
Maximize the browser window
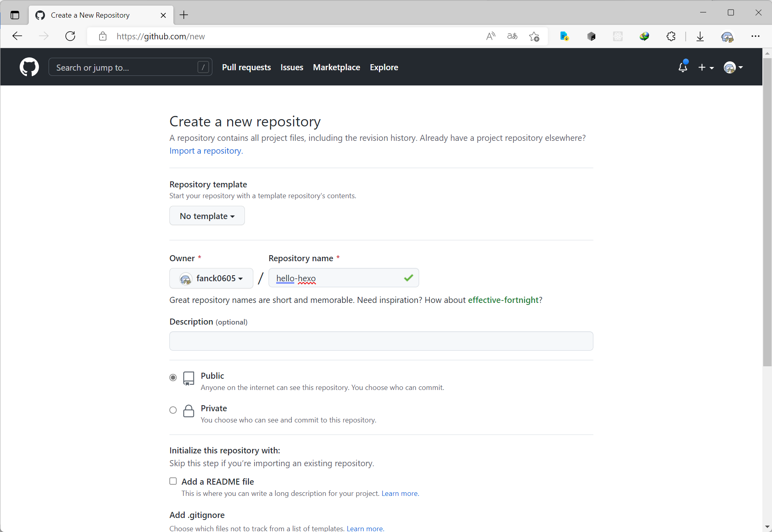[731, 12]
